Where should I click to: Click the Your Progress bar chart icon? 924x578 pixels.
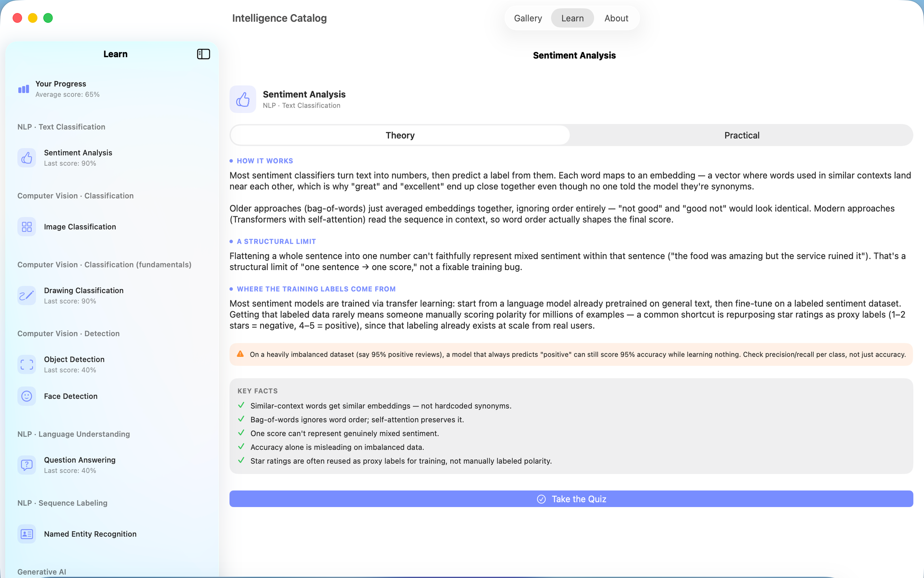[x=24, y=89]
